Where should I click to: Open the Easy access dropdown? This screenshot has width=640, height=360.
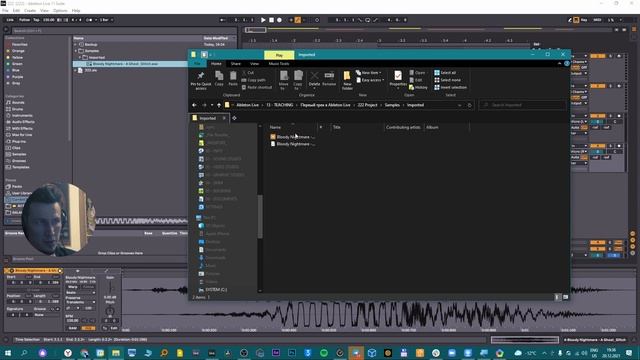tap(370, 80)
